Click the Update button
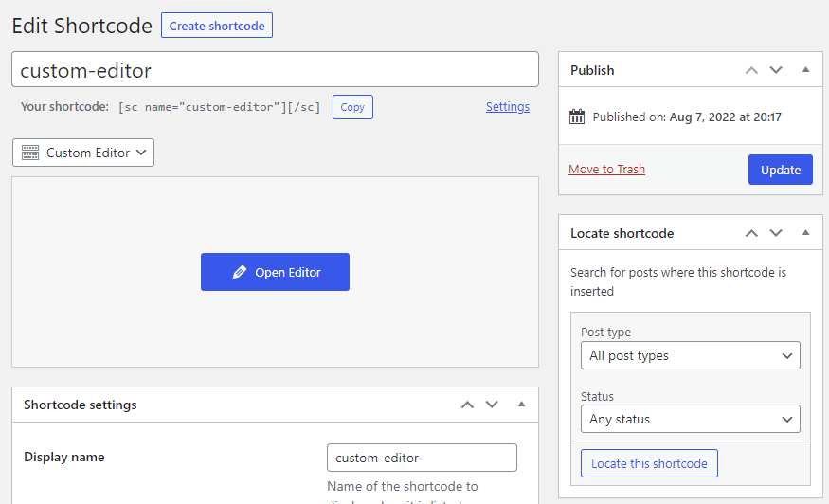Screen dimensions: 829x504 [781, 170]
